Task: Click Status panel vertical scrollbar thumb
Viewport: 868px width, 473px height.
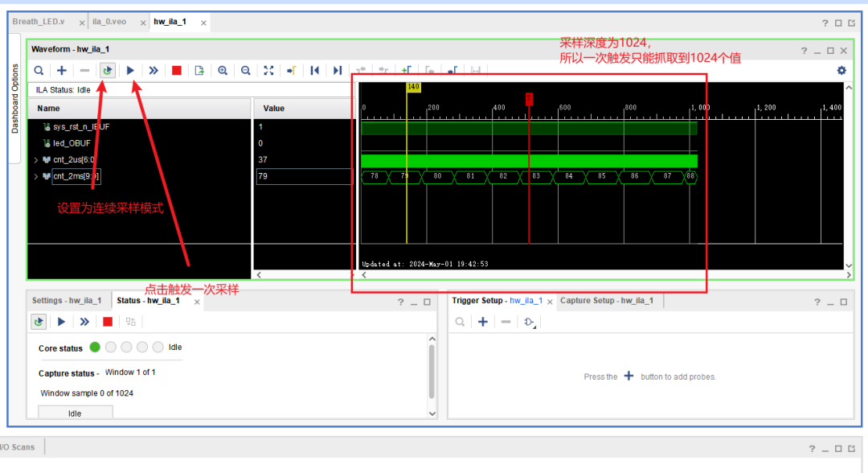Action: (x=432, y=371)
